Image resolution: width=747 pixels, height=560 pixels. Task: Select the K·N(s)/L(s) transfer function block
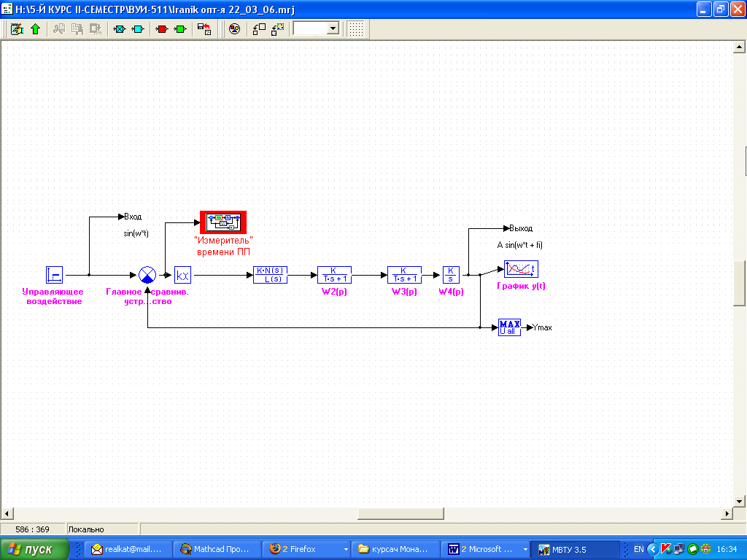[270, 275]
